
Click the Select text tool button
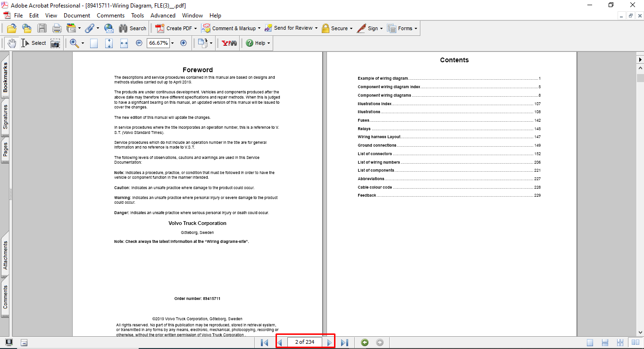coord(33,43)
